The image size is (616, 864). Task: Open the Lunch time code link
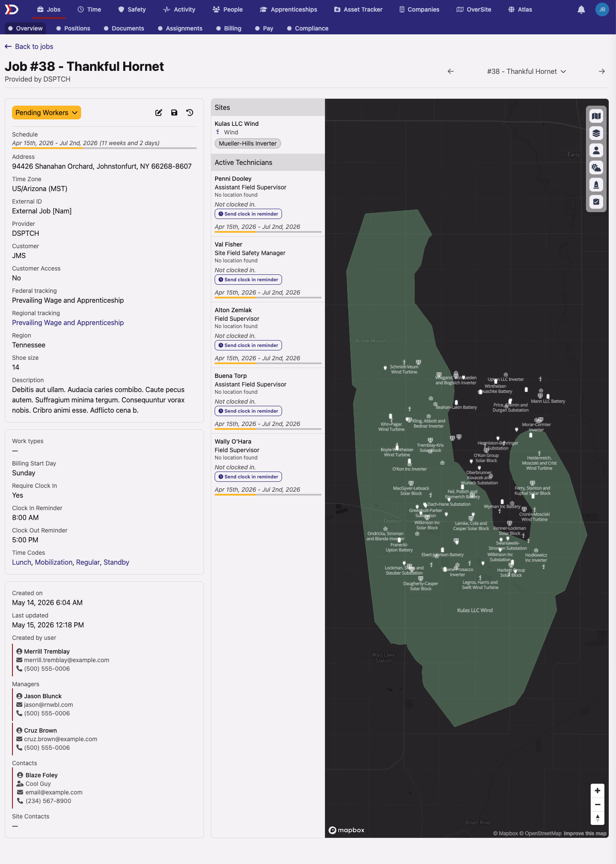[x=21, y=562]
